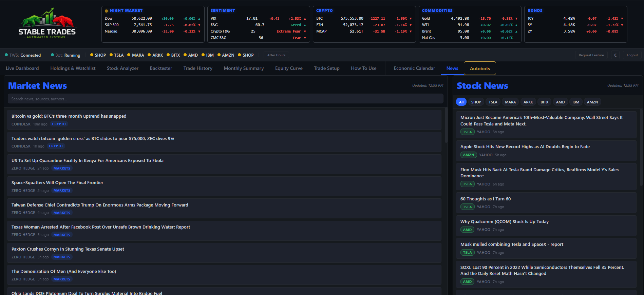Viewport: 644px width, 295px height.
Task: Open the Apple Stock Record Highs story
Action: tap(546, 151)
